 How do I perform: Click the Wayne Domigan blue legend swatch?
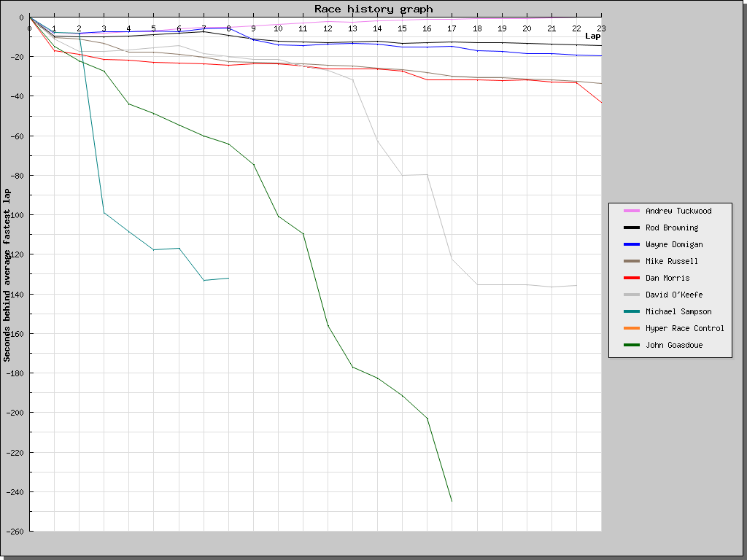[632, 244]
